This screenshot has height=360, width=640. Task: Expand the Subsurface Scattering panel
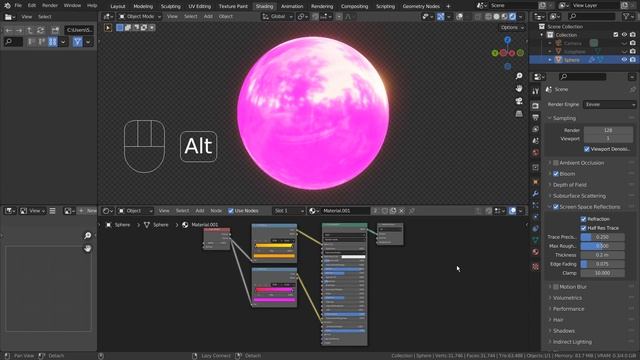point(579,196)
